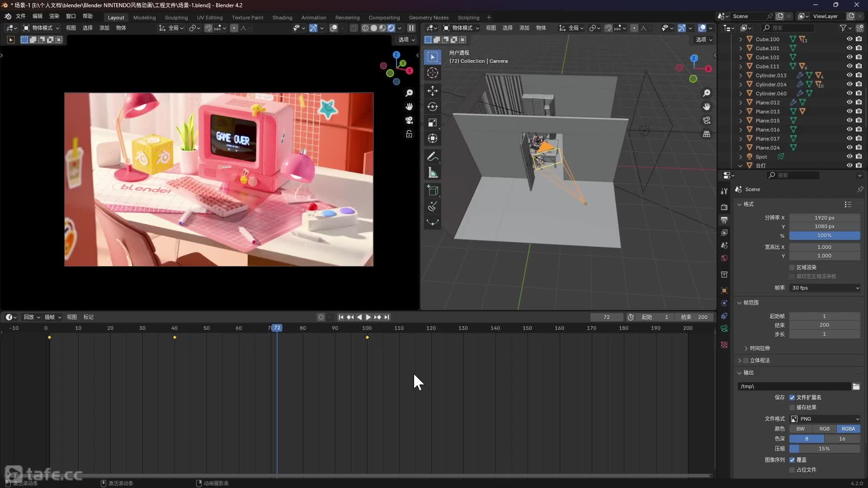The width and height of the screenshot is (868, 488).
Task: Uncheck the 覆盖 checkbox
Action: (x=792, y=460)
